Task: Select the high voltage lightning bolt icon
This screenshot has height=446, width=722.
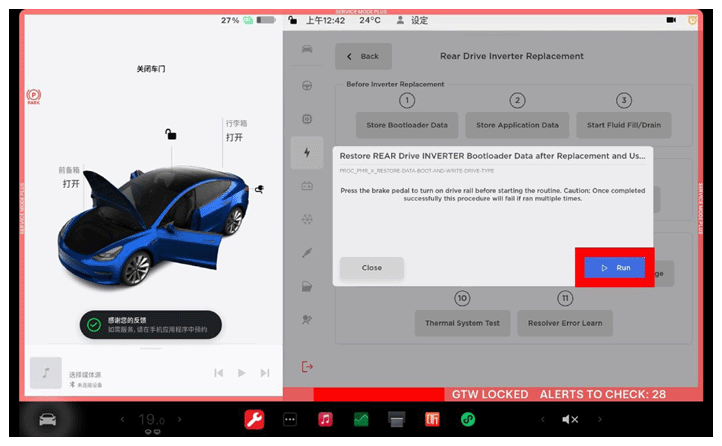Action: click(x=307, y=153)
